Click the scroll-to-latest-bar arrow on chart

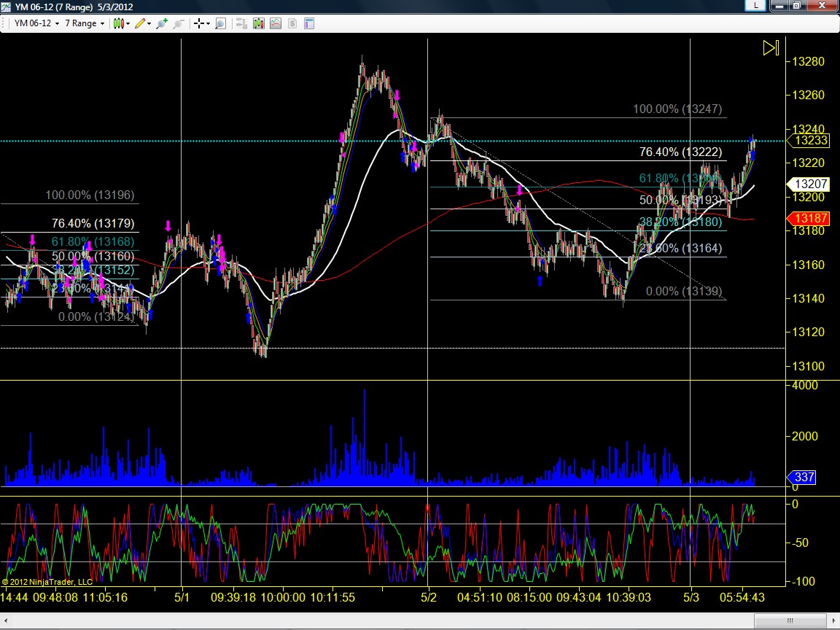pyautogui.click(x=771, y=47)
